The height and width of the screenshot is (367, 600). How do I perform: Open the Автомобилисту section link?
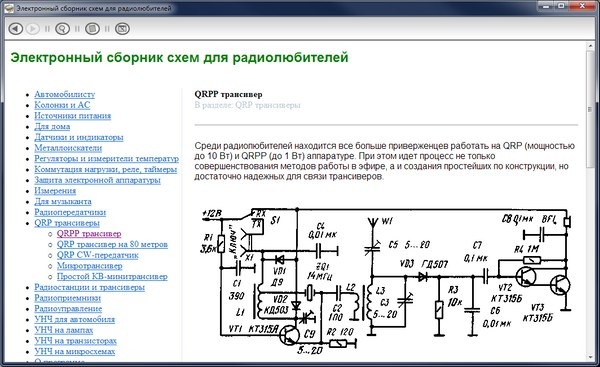click(65, 94)
